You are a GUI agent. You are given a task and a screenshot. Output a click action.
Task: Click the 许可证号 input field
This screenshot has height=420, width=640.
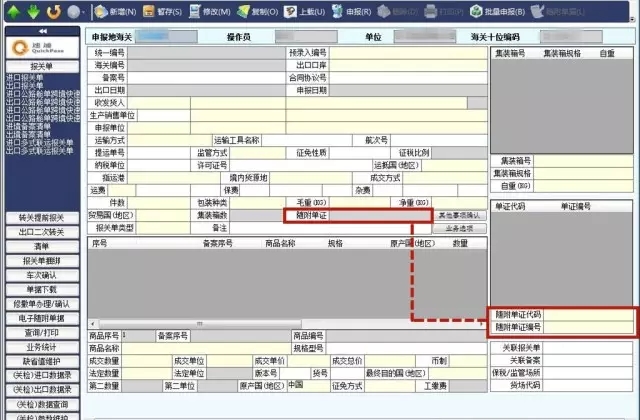tap(301, 165)
